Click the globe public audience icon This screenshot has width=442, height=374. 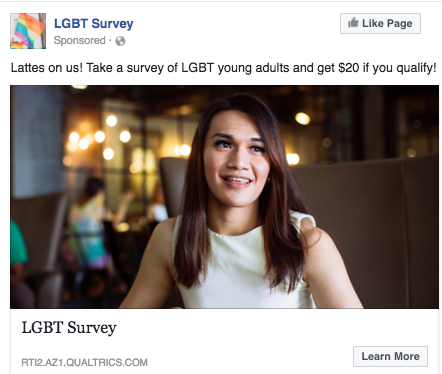tap(120, 41)
